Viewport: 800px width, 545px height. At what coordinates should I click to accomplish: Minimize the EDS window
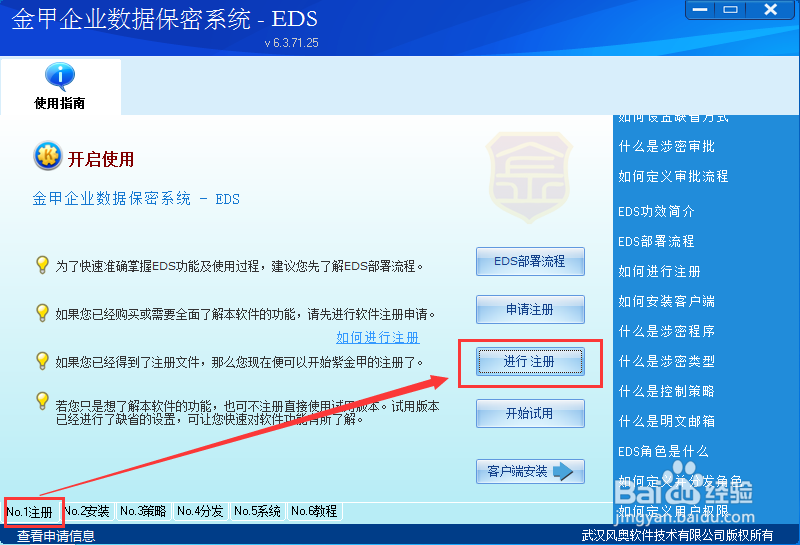click(700, 10)
